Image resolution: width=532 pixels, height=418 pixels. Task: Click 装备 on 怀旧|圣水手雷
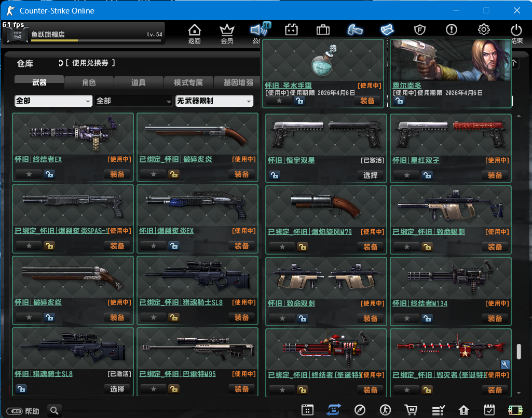pyautogui.click(x=367, y=101)
